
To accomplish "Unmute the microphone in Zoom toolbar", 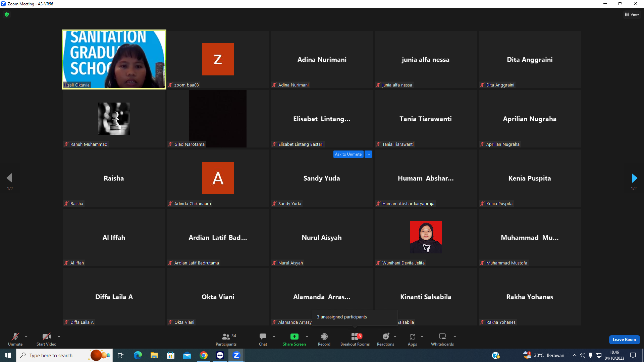I will click(15, 339).
